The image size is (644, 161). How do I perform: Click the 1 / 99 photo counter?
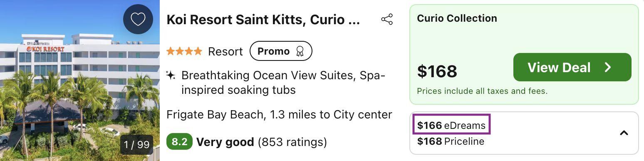coord(136,145)
